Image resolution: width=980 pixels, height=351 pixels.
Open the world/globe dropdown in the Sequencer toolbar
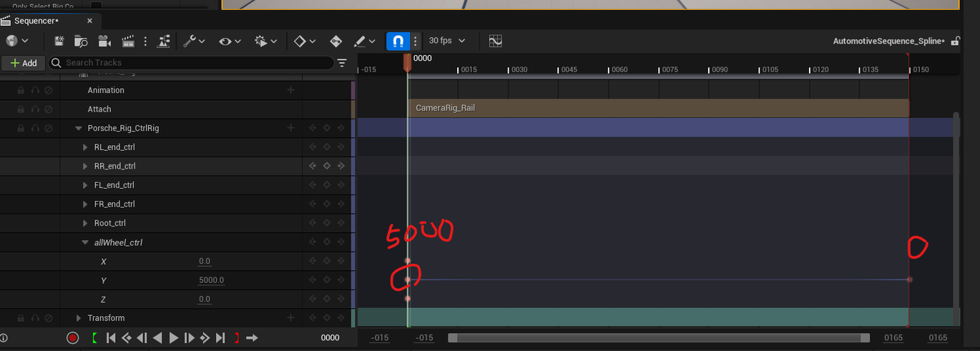16,41
